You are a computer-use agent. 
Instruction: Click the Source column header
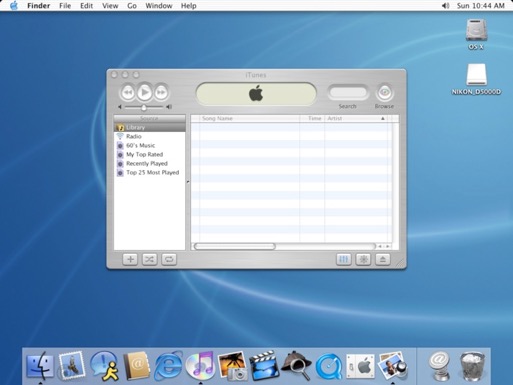(149, 118)
